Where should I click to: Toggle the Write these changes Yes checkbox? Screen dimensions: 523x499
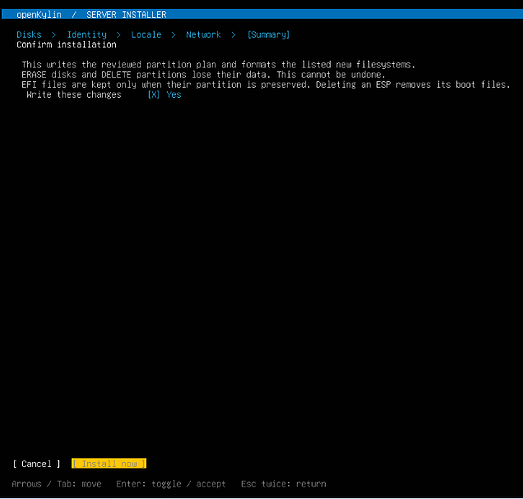coord(164,95)
